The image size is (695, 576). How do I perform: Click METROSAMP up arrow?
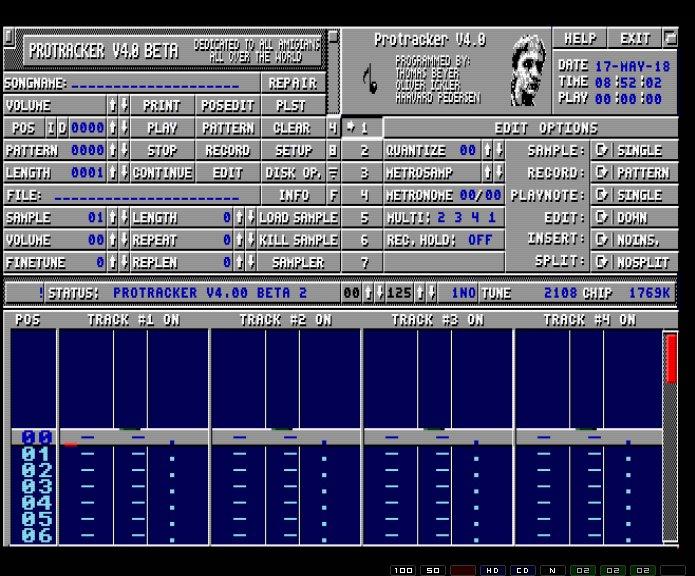click(487, 172)
